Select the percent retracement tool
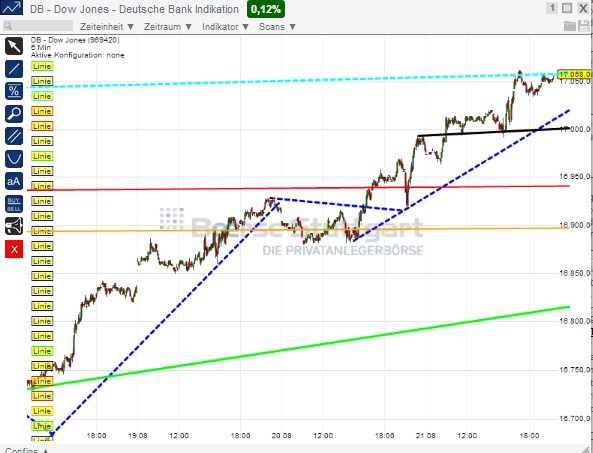This screenshot has width=593, height=453. point(14,91)
